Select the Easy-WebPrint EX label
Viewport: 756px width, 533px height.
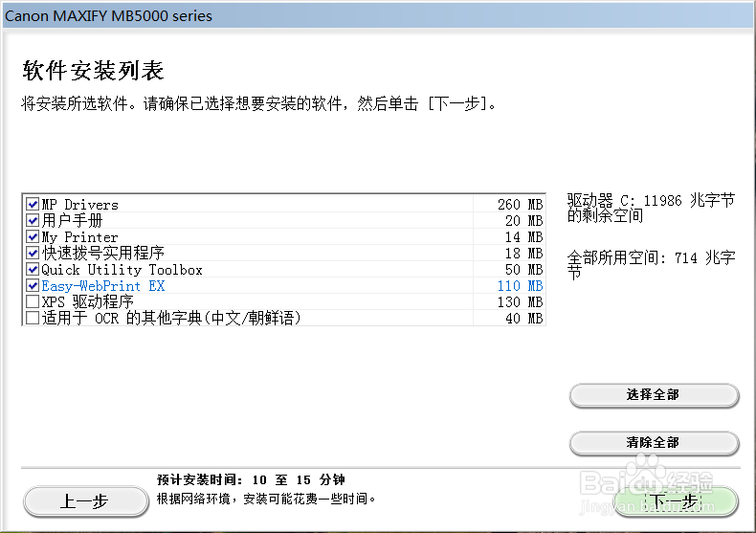pos(103,286)
